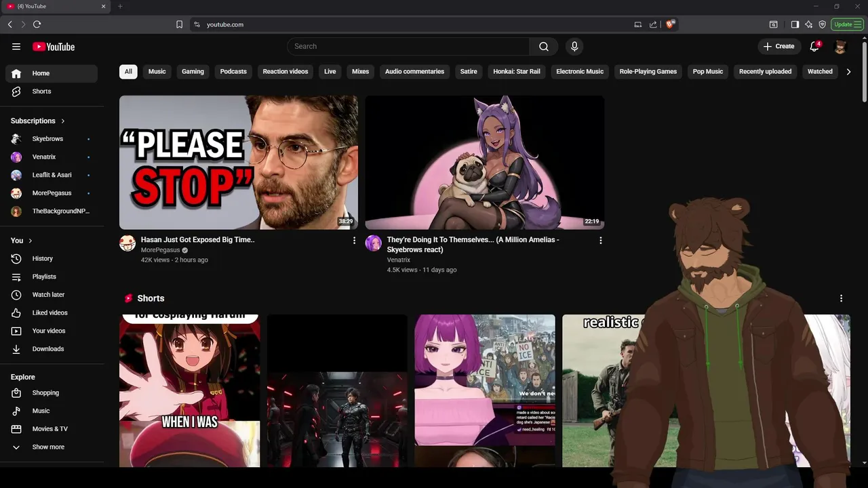Open Your videos in sidebar

pyautogui.click(x=52, y=331)
